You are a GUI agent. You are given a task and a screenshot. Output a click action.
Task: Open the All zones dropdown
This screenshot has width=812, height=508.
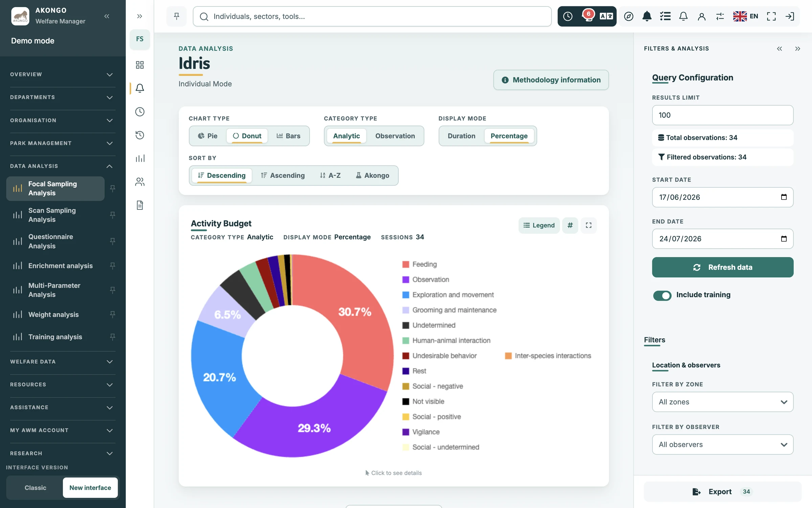(x=722, y=402)
